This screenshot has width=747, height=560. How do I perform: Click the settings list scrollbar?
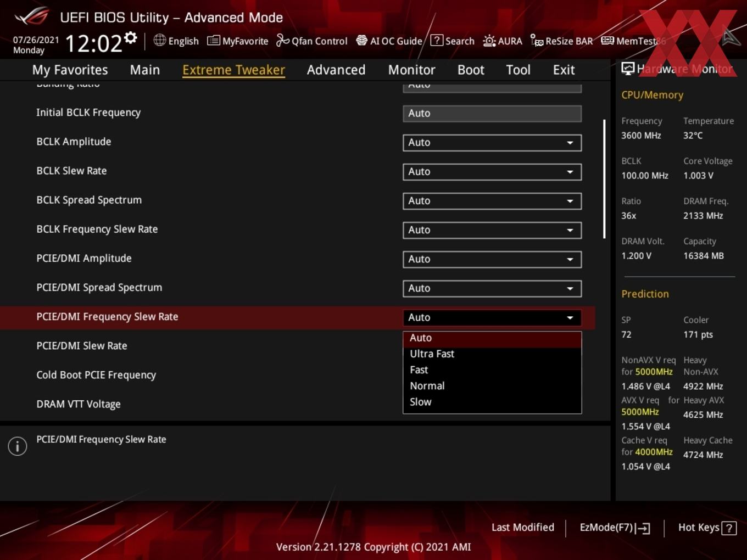pos(604,179)
